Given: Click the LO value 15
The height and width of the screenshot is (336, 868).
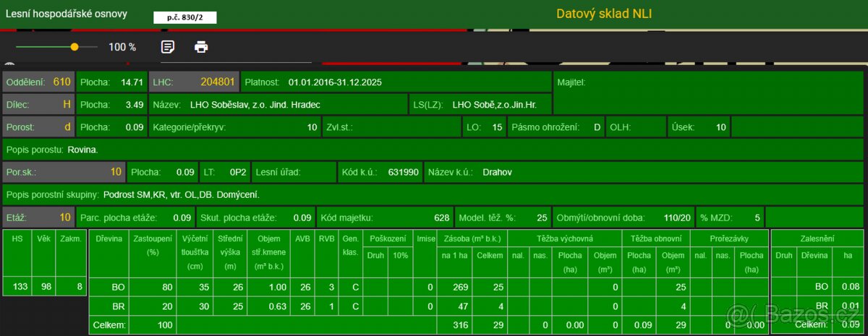Looking at the screenshot, I should (x=497, y=127).
